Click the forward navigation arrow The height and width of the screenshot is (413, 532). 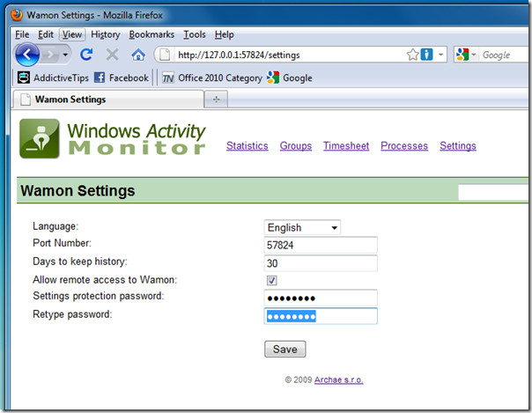pos(50,55)
